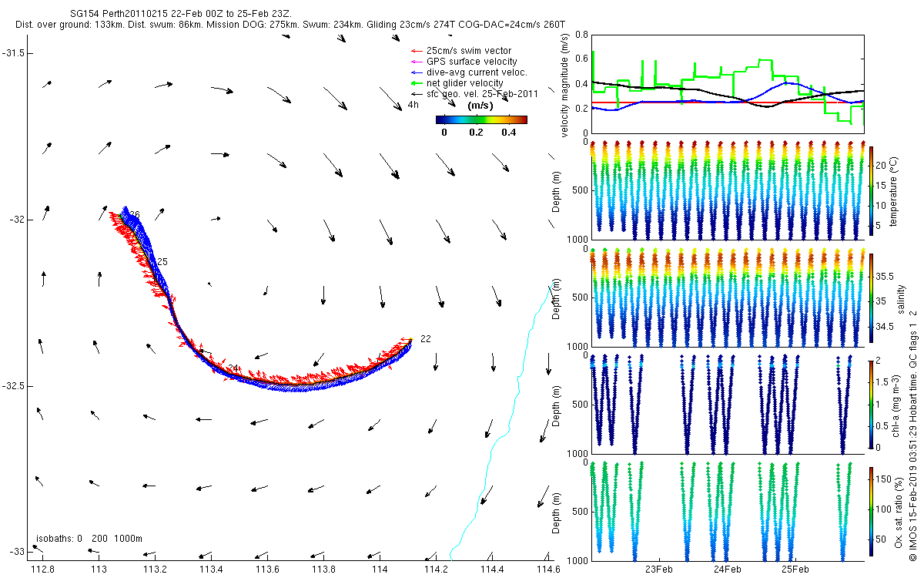Viewport: 924px width, 578px height.
Task: Click the 'Depth (m)' label of the temperature panel
Action: click(557, 193)
